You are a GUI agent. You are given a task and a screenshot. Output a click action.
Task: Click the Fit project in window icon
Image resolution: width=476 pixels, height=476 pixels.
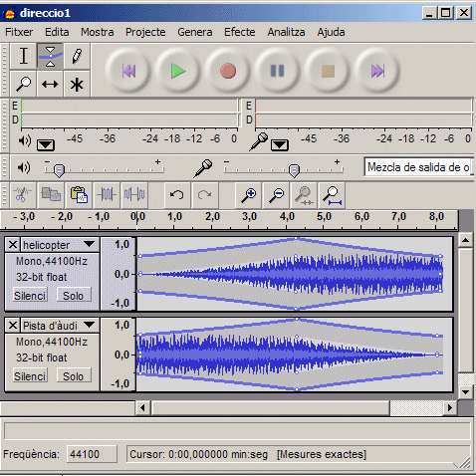click(x=332, y=195)
